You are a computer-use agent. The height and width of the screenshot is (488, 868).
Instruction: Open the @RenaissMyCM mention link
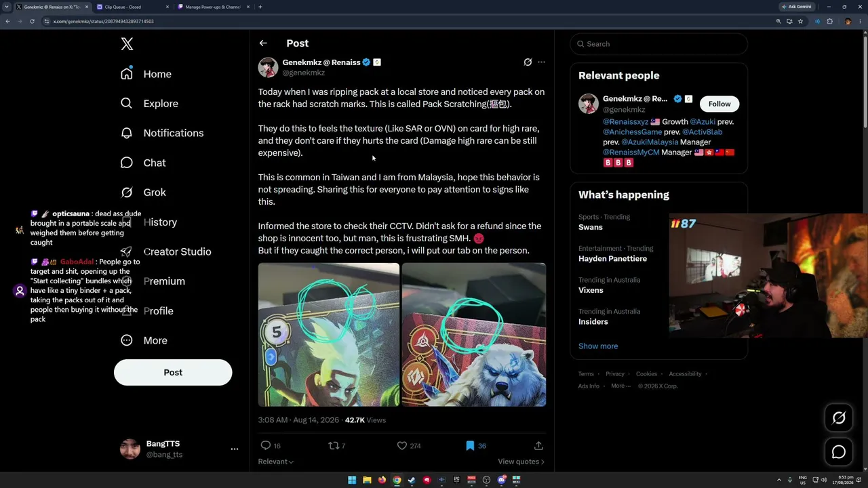point(631,152)
